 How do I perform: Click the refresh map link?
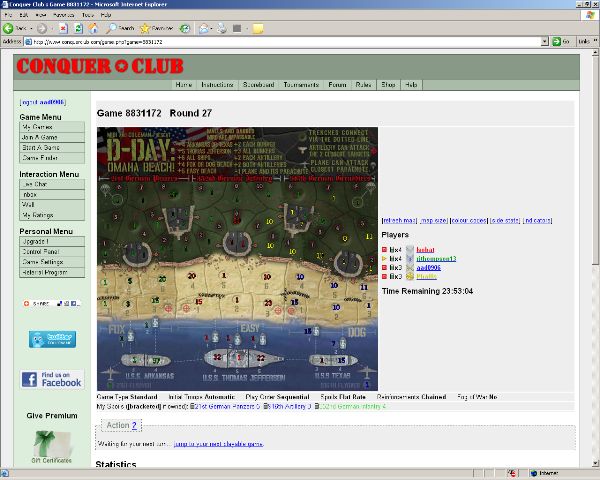click(400, 220)
